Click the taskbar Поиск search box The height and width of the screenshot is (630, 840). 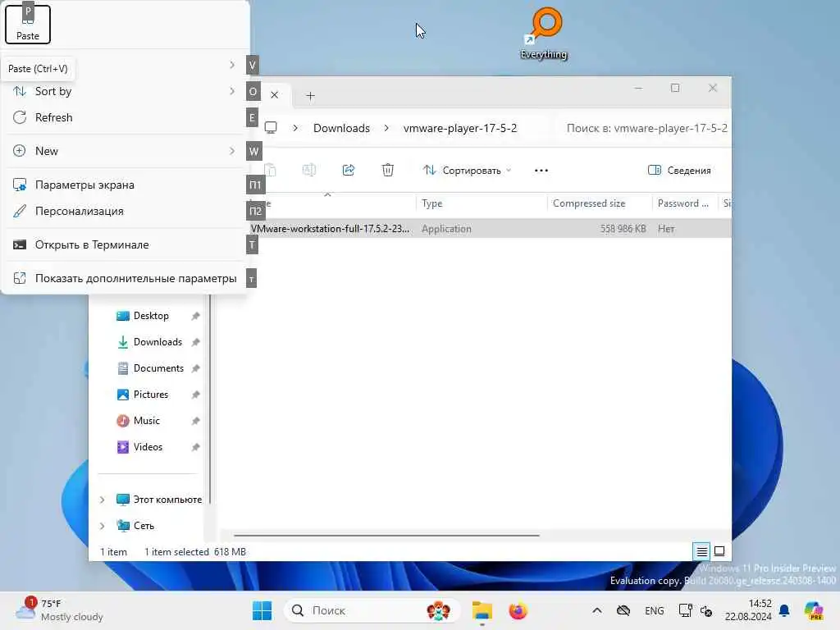coord(372,610)
